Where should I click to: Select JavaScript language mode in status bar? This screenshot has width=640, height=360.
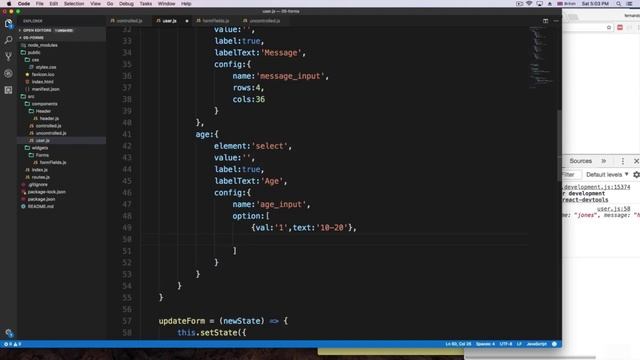tap(536, 344)
